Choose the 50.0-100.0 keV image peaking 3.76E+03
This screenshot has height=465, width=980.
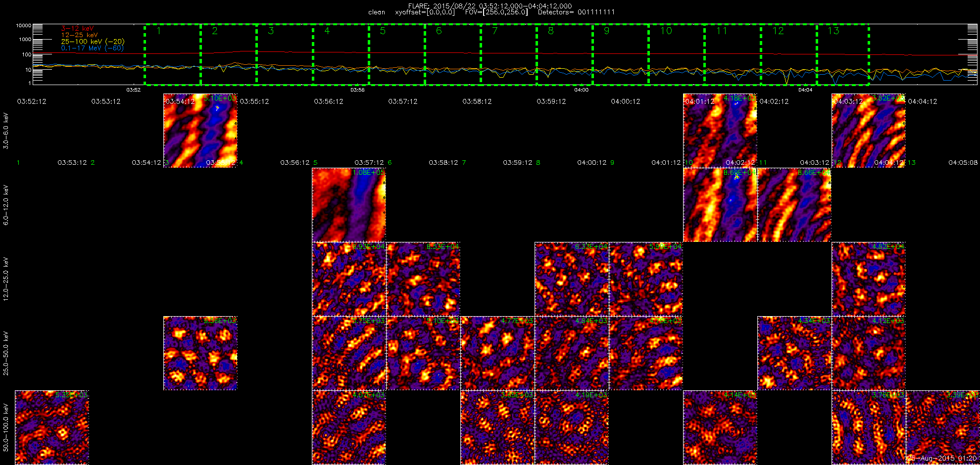coord(869,427)
